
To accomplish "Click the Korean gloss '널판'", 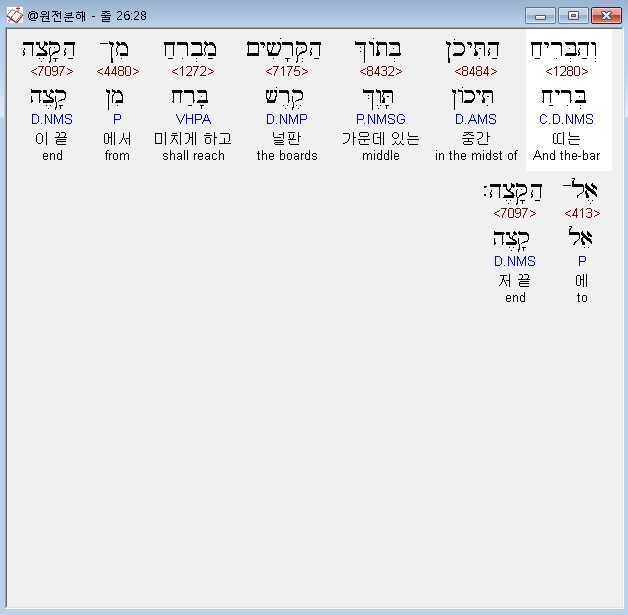I will 287,139.
